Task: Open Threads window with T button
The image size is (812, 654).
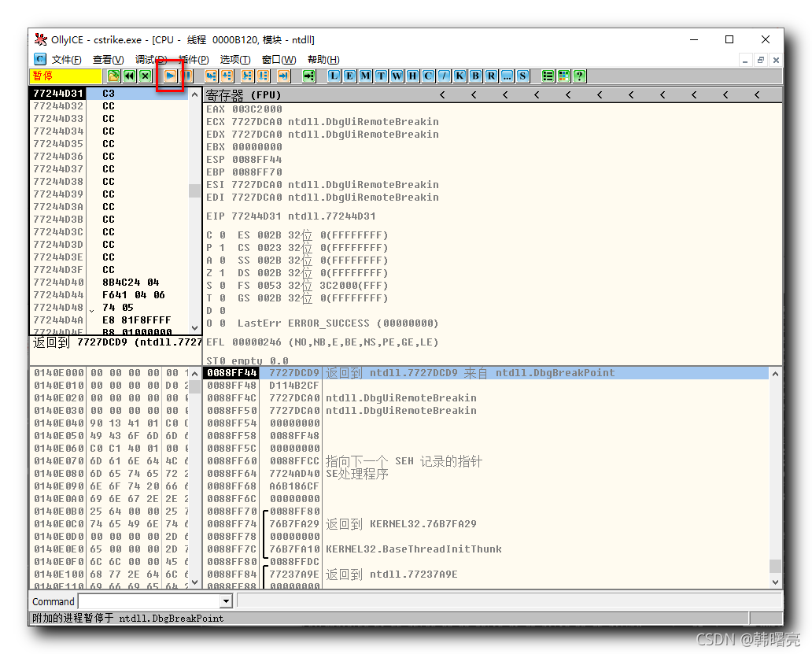Action: 381,76
